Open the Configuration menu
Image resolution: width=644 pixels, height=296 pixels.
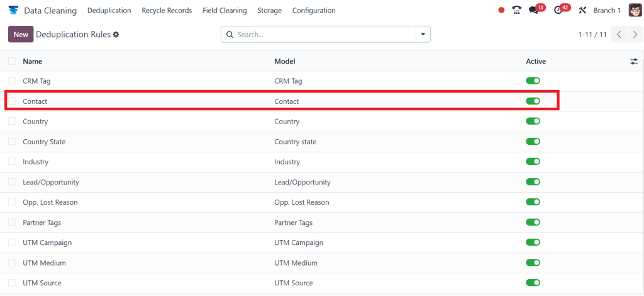click(x=314, y=10)
